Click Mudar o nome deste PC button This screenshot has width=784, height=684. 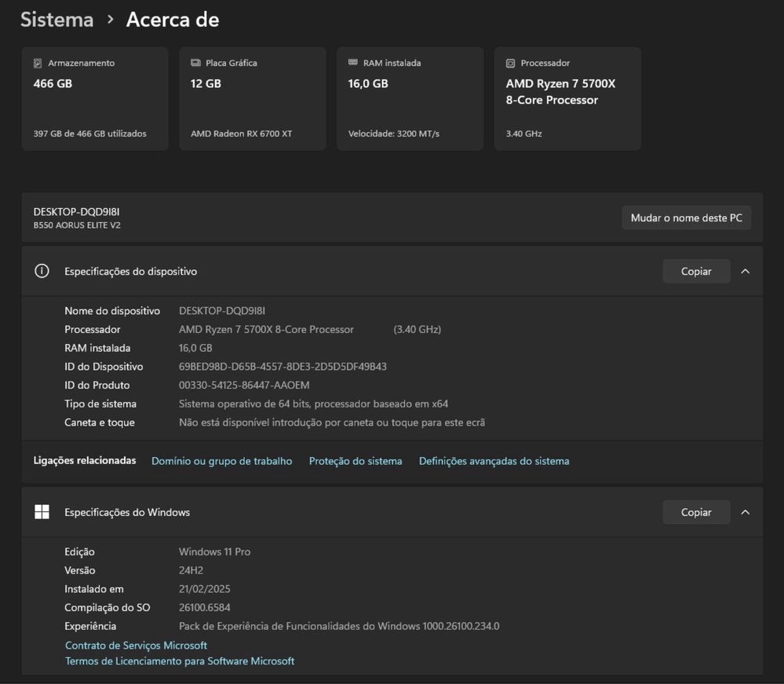[687, 218]
